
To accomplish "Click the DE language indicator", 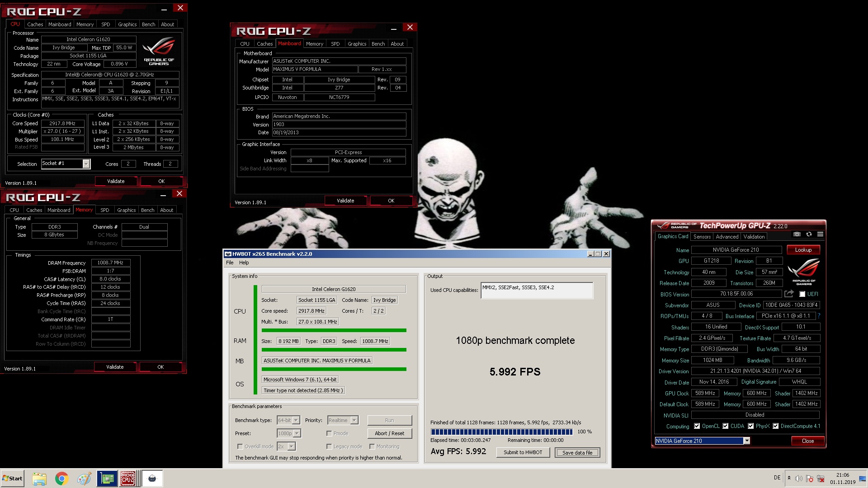I will [777, 478].
